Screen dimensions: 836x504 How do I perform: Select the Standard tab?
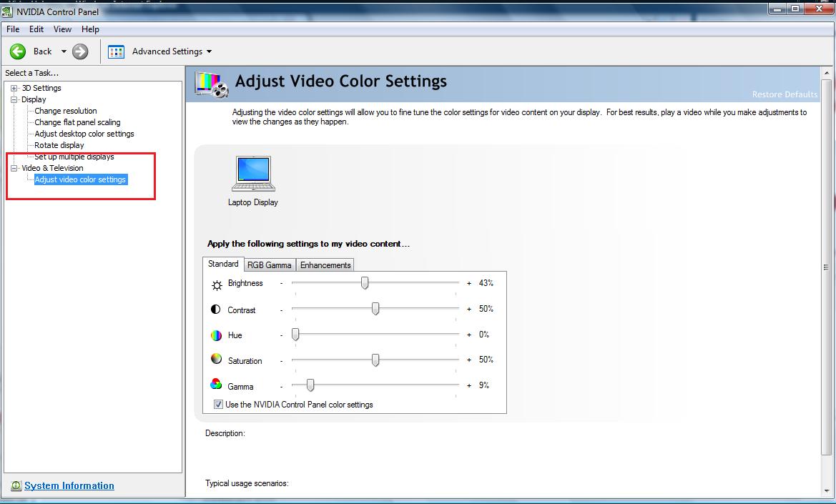point(223,264)
